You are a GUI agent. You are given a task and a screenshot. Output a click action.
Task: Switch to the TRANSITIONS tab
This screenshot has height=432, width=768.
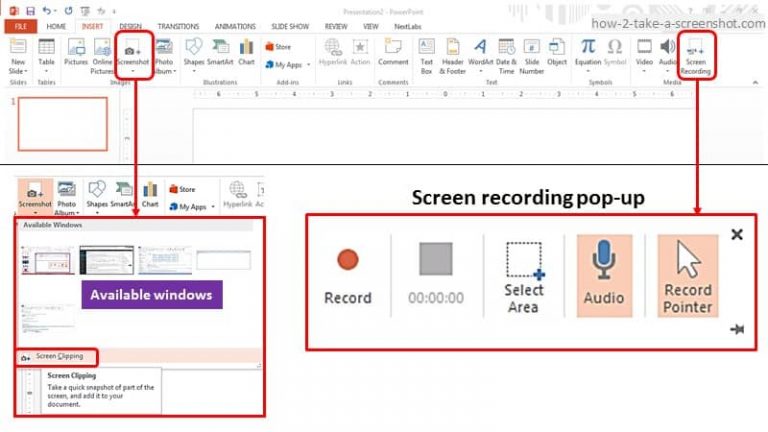pyautogui.click(x=178, y=26)
